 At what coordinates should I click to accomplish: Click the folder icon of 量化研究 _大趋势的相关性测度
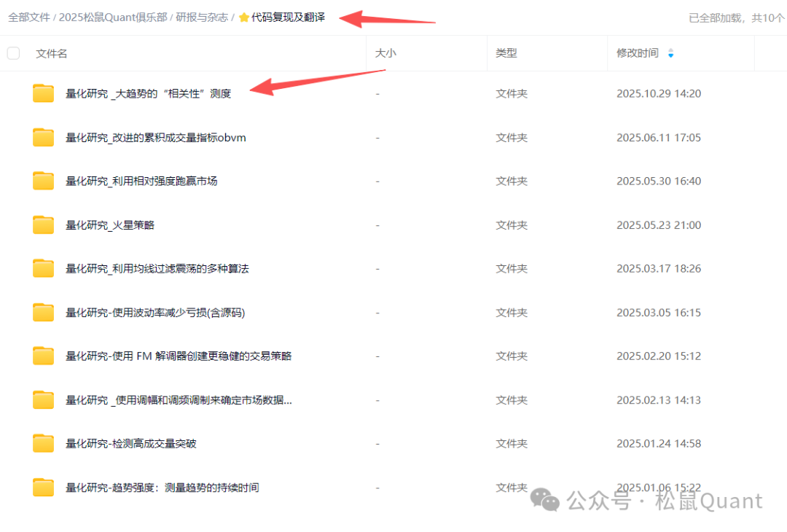click(x=42, y=93)
